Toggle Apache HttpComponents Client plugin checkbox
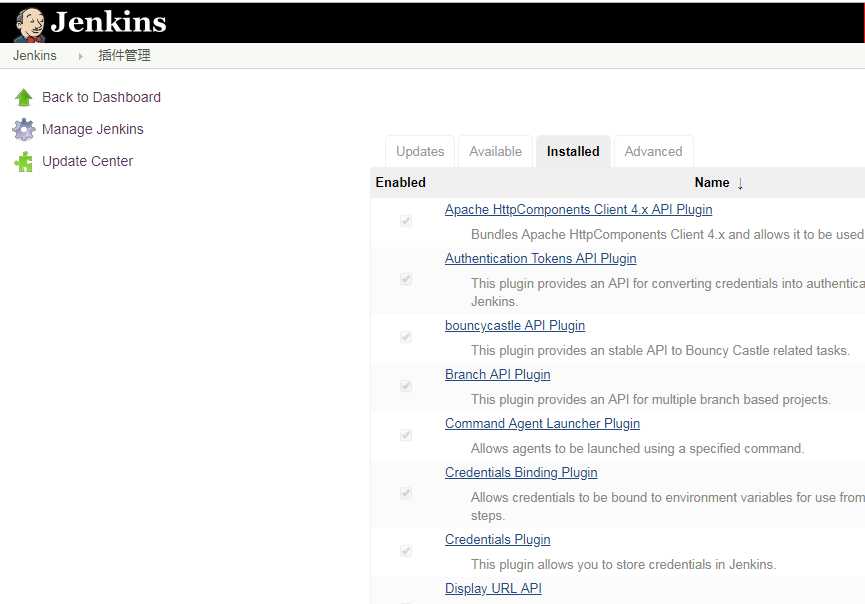The width and height of the screenshot is (865, 604). click(x=406, y=221)
